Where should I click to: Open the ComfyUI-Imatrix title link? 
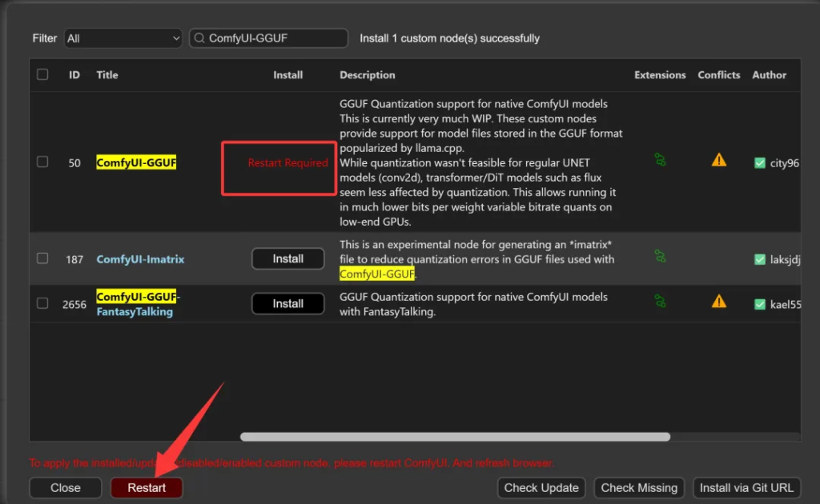[140, 259]
